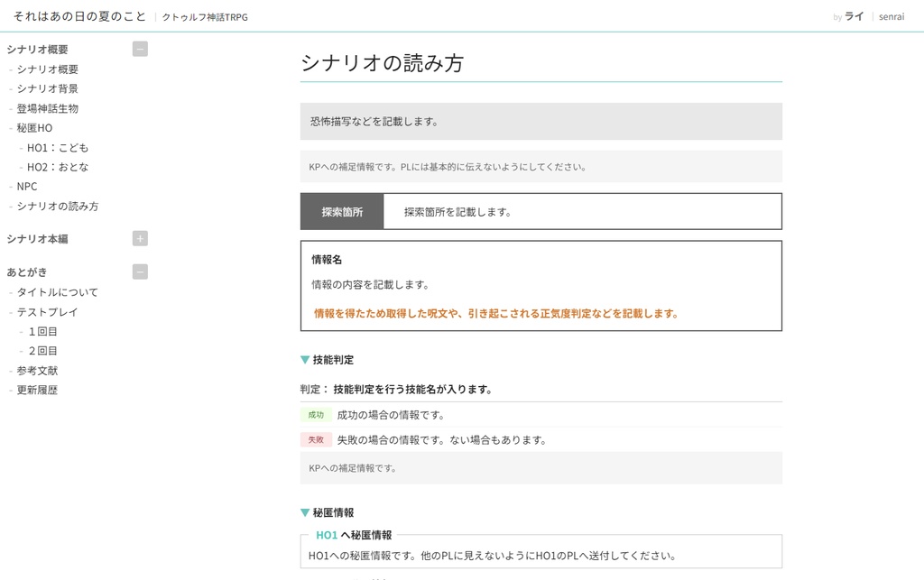
Task: Toggle the 技能判定 triangle marker
Action: tap(305, 360)
